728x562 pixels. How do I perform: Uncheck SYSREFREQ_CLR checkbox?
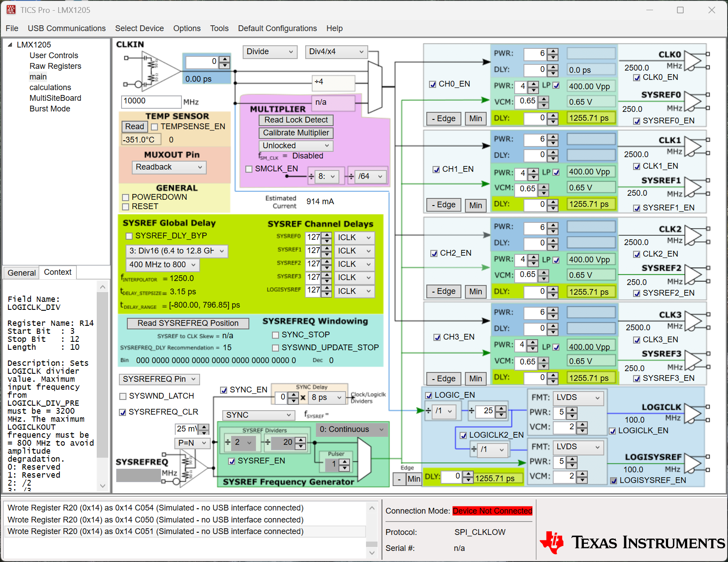[122, 412]
